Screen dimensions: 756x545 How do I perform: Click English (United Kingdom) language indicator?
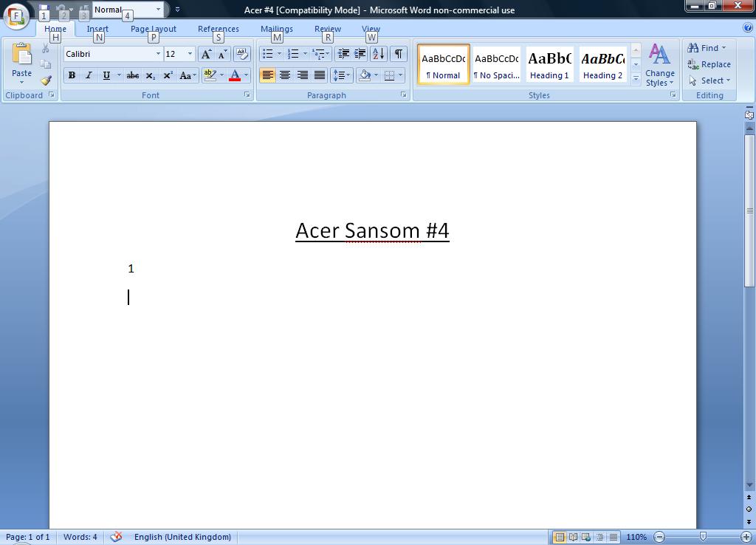182,537
